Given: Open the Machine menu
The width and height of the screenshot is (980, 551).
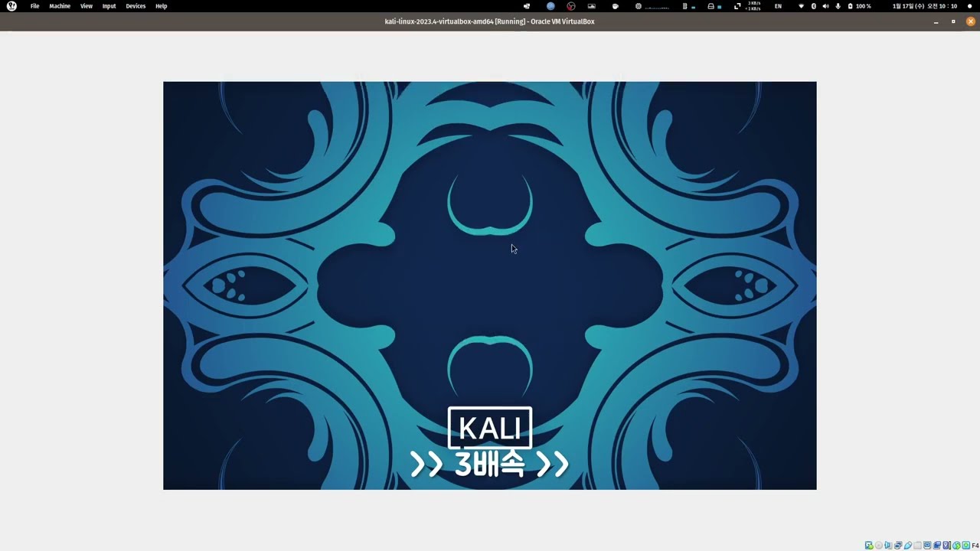Looking at the screenshot, I should [x=60, y=6].
